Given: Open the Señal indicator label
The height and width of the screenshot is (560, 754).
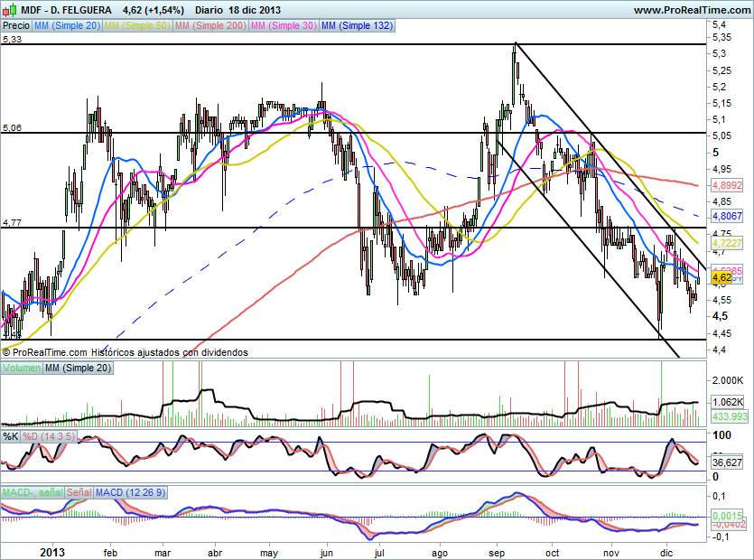Looking at the screenshot, I should pyautogui.click(x=79, y=492).
